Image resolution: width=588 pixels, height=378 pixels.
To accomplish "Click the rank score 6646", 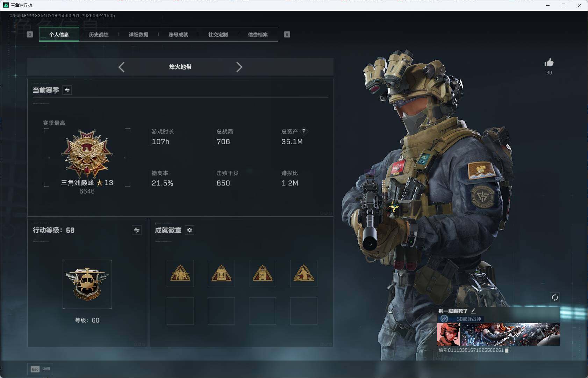I will tap(87, 191).
